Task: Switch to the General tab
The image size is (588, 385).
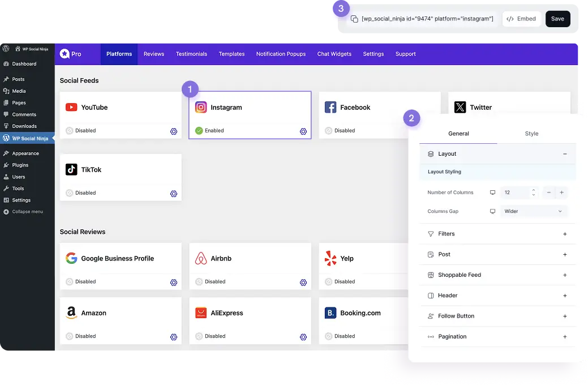Action: [x=458, y=134]
